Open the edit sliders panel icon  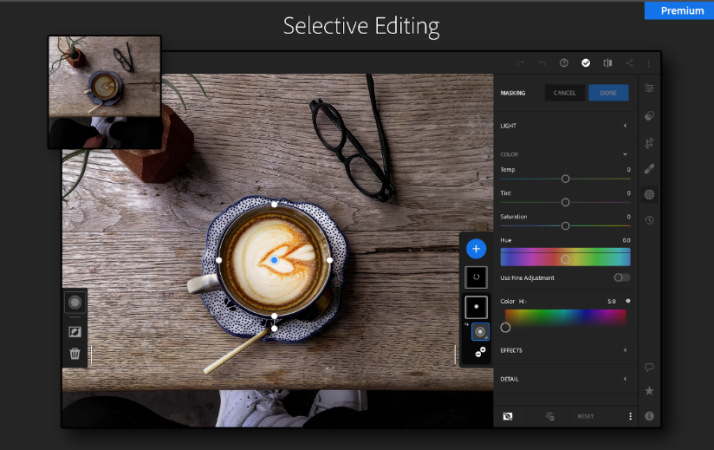pyautogui.click(x=649, y=89)
